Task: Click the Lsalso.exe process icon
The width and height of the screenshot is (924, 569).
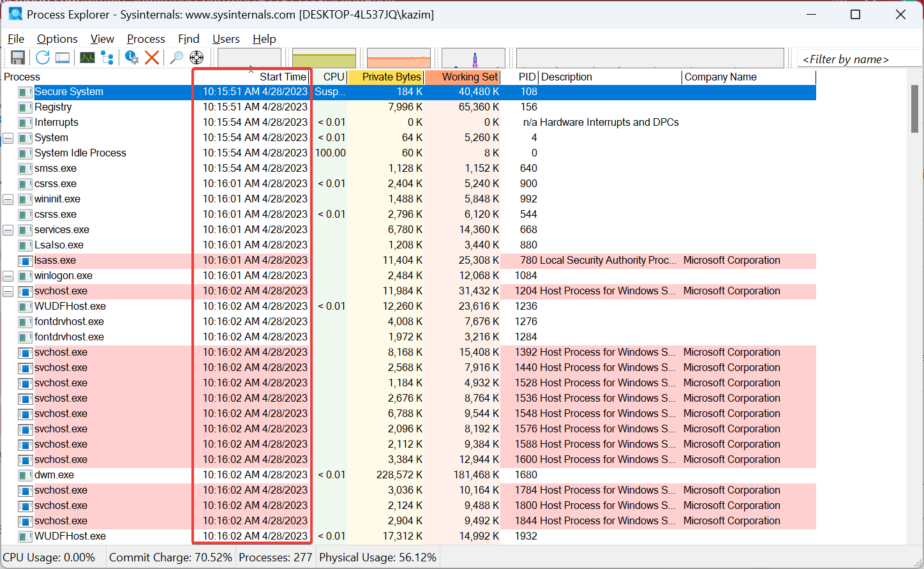Action: pos(25,245)
